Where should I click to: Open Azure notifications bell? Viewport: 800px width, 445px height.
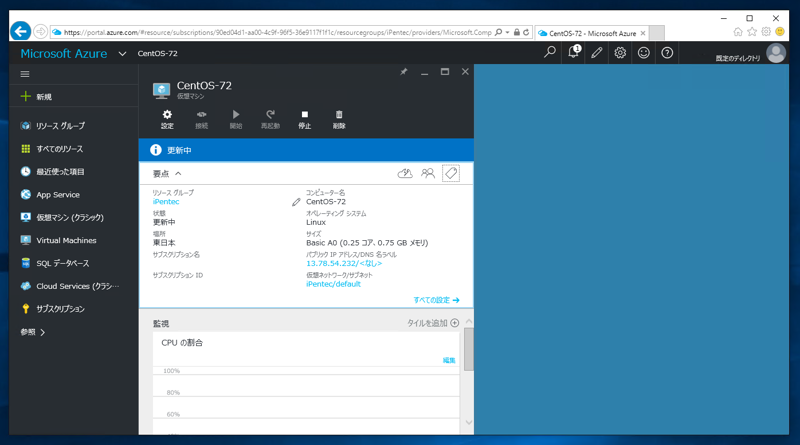[573, 53]
